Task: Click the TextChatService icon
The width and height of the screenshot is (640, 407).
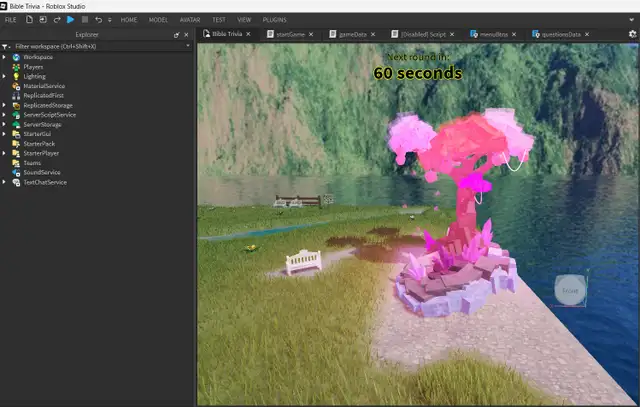Action: [16, 182]
